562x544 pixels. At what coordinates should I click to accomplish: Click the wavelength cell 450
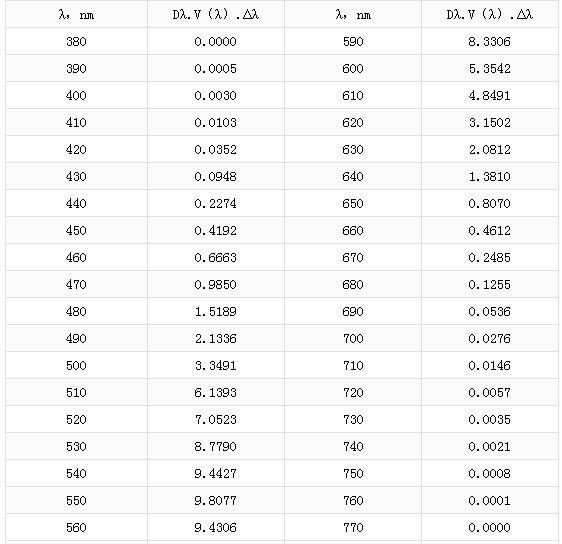76,230
